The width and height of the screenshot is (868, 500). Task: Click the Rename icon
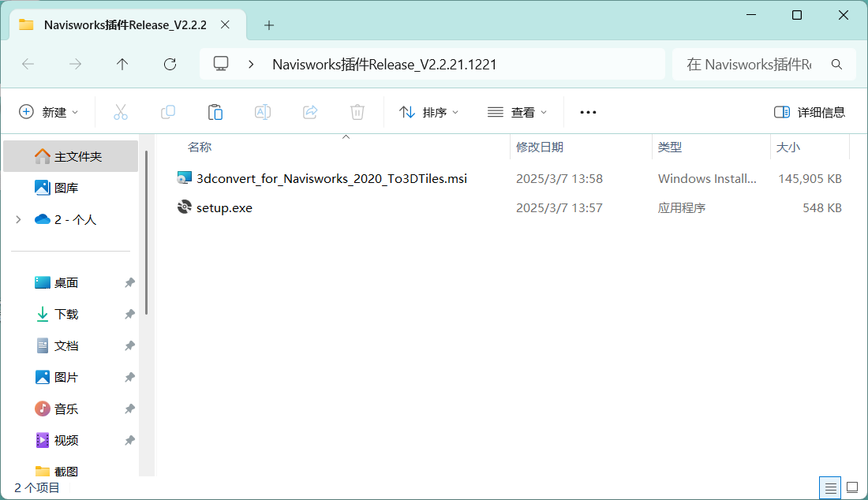[263, 112]
